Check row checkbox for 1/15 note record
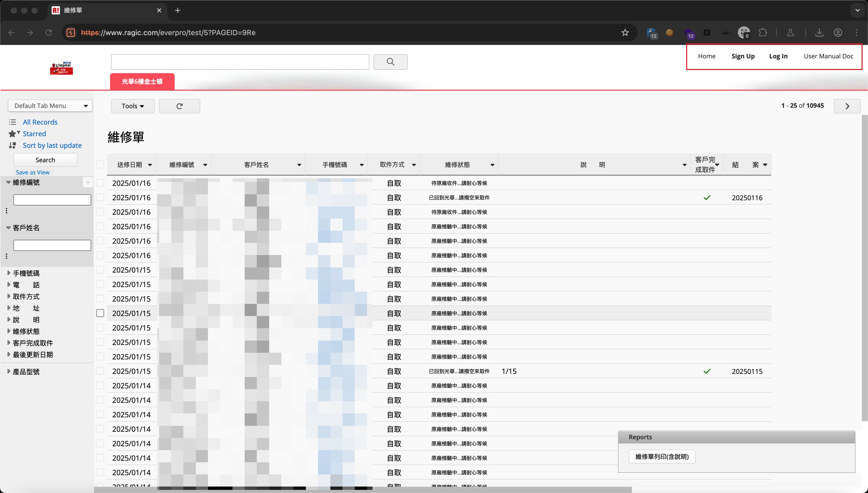The image size is (868, 493). point(100,371)
